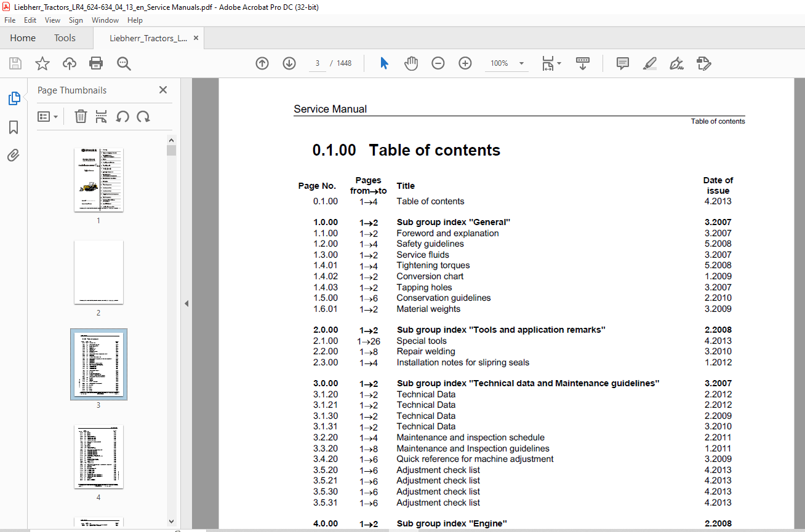Click the stamp tool icon

703,63
